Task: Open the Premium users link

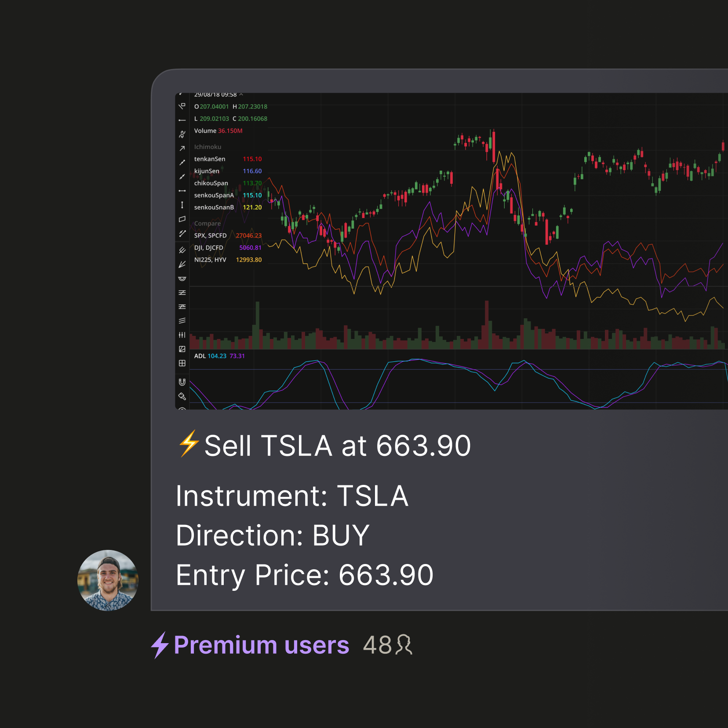Action: coord(261,645)
